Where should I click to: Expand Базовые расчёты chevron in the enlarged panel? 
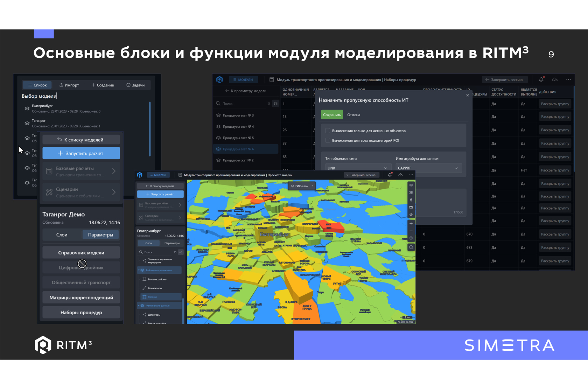114,171
